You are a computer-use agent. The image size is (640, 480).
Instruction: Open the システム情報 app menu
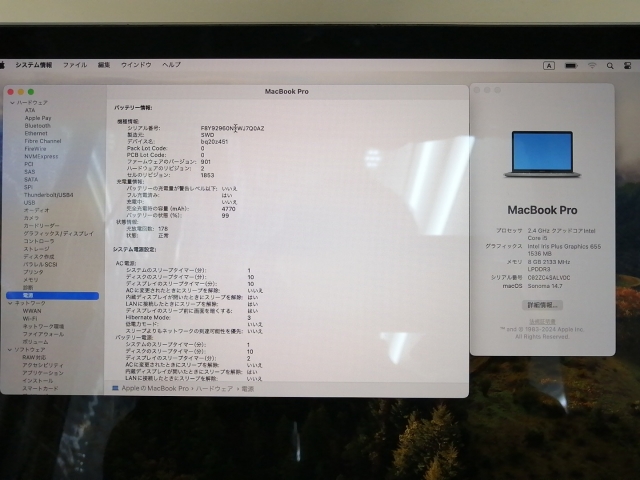point(33,65)
